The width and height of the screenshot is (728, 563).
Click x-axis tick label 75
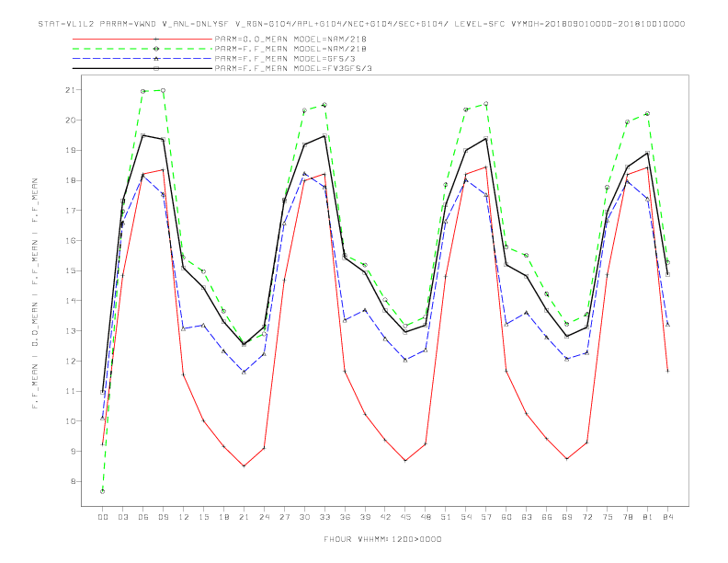click(x=608, y=517)
